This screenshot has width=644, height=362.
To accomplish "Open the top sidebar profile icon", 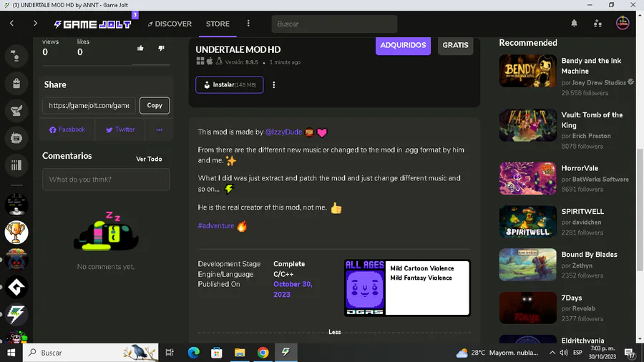I will [16, 57].
